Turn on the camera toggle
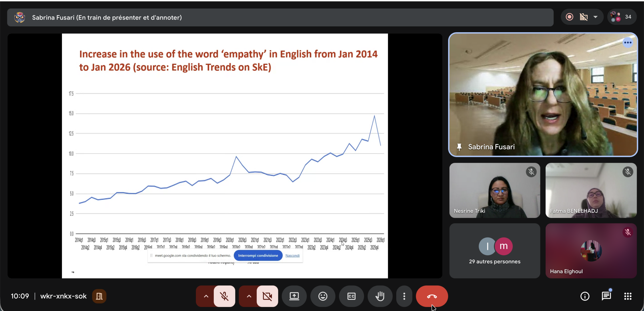 267,296
